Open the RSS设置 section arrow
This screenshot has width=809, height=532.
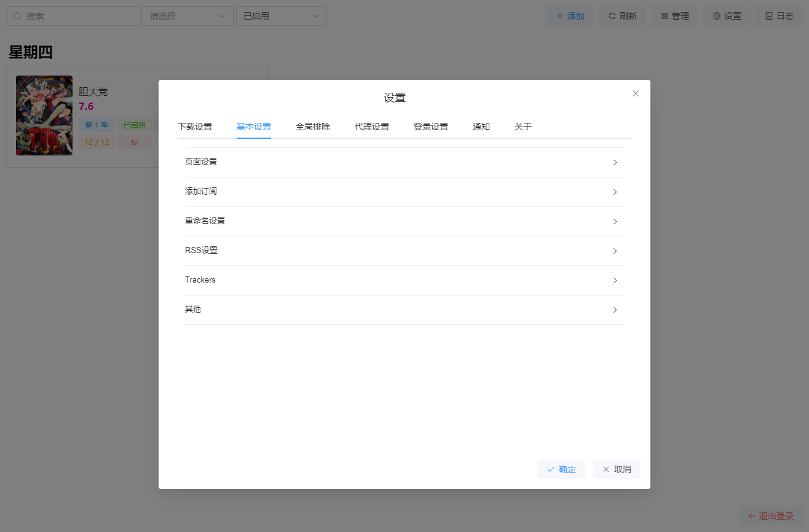point(615,251)
